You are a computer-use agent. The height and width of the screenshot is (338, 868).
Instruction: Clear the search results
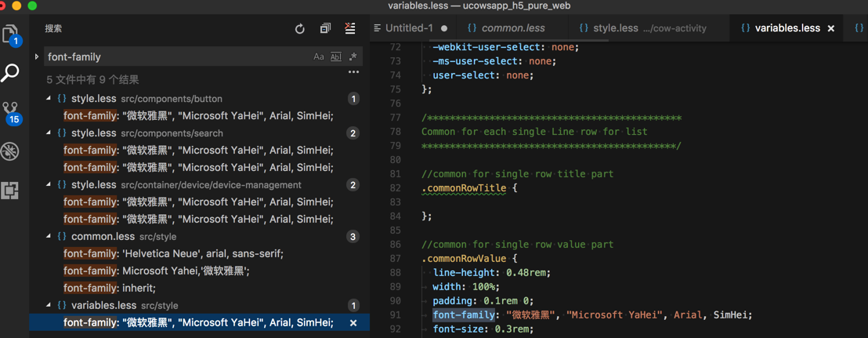coord(350,29)
